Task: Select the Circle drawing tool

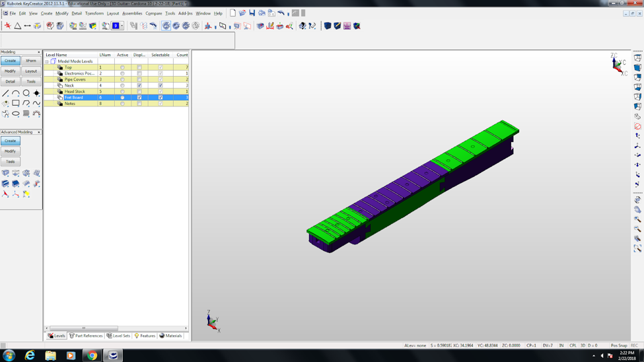Action: tap(26, 93)
